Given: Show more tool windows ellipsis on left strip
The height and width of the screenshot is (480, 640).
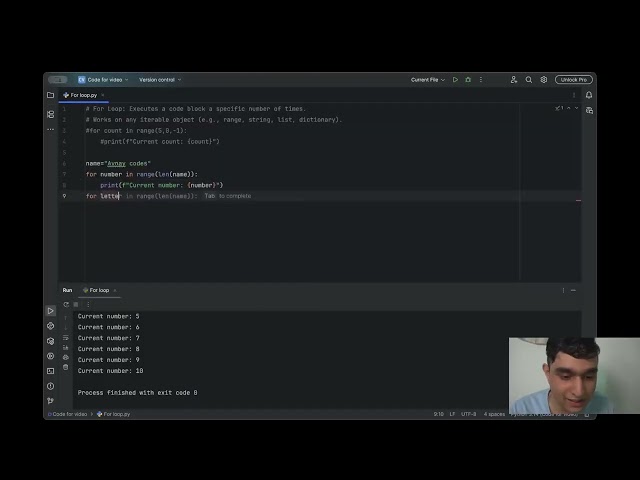Looking at the screenshot, I should coord(51,129).
